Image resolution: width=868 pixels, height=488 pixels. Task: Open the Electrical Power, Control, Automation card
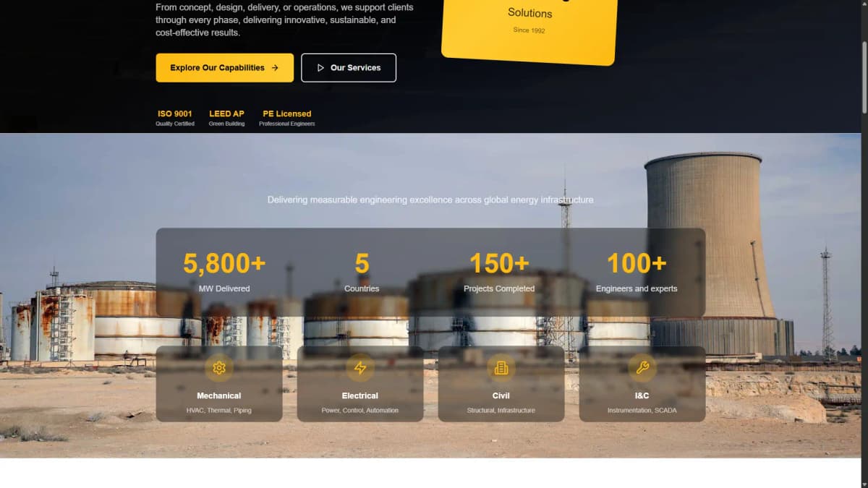pos(360,384)
